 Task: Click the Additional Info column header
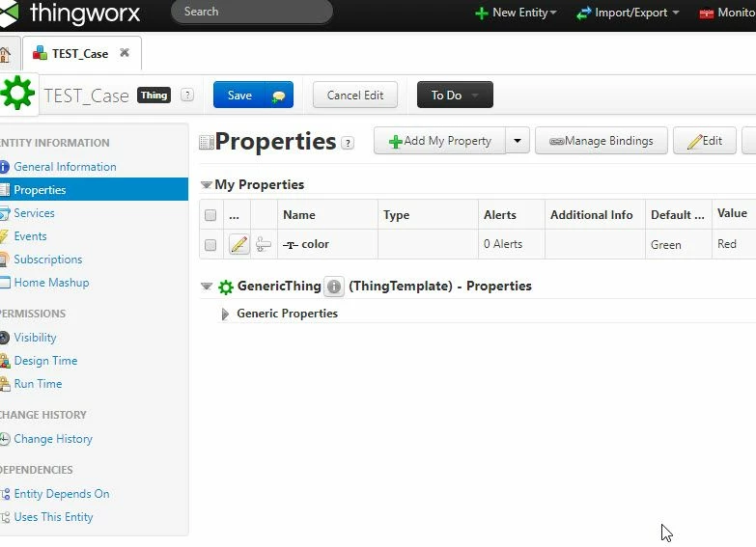pyautogui.click(x=595, y=215)
